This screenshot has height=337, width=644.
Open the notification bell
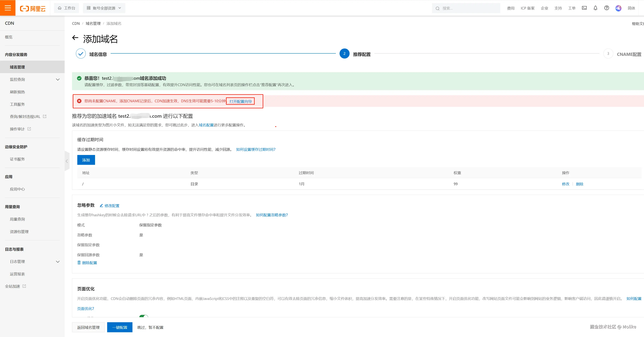[x=595, y=8]
